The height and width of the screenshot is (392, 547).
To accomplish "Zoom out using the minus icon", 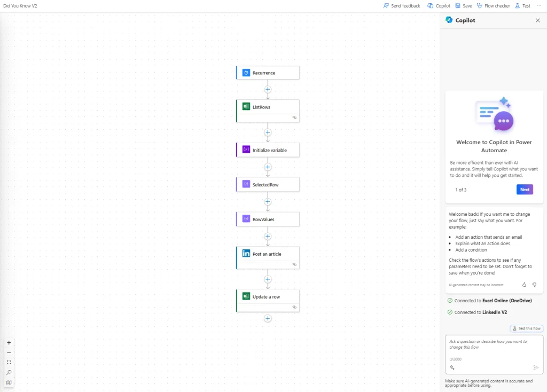I will pos(9,352).
